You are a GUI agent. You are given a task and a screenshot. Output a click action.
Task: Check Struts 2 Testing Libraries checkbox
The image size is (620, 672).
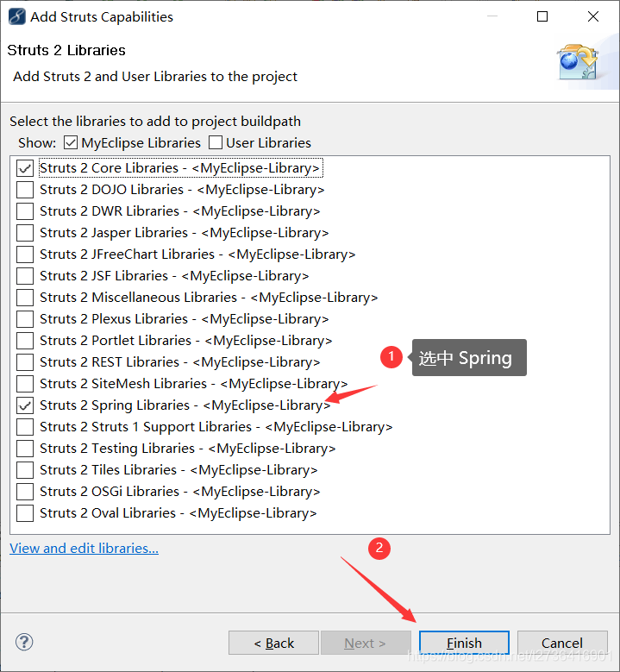pyautogui.click(x=25, y=449)
